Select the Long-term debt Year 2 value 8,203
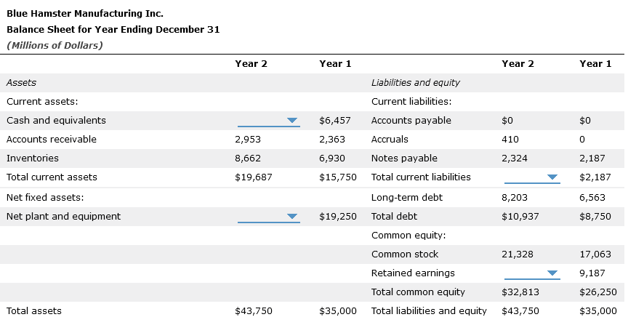 tap(515, 198)
